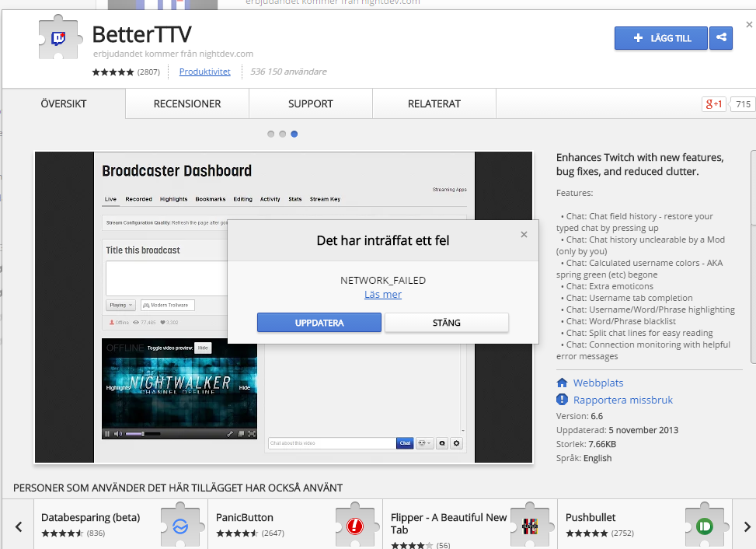Viewport: 756px width, 549px height.
Task: Open the Pushbullet extension card
Action: pyautogui.click(x=645, y=524)
